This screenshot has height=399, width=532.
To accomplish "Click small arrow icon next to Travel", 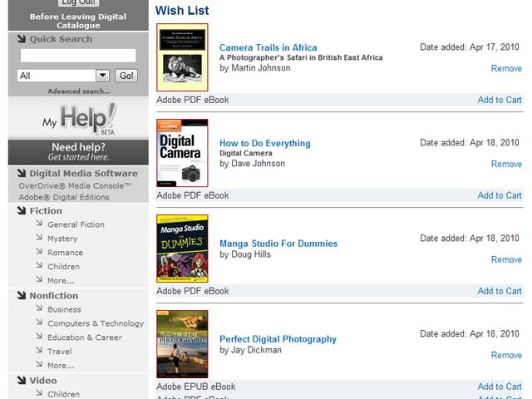I will (39, 350).
